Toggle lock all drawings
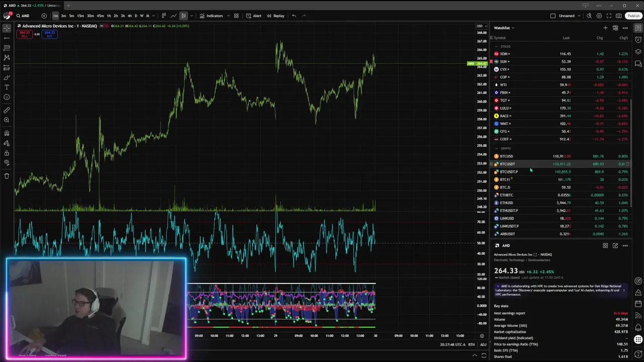Image resolution: width=644 pixels, height=362 pixels. click(x=7, y=153)
